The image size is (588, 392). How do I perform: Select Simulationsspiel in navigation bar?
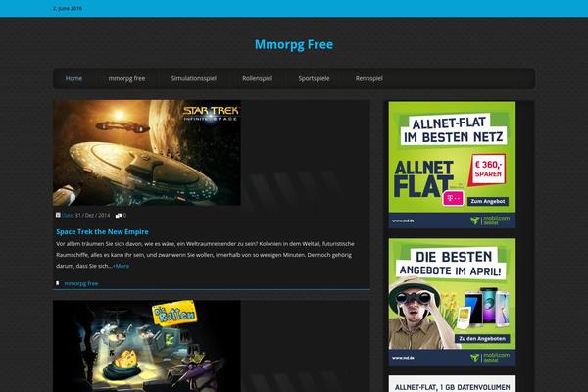193,78
